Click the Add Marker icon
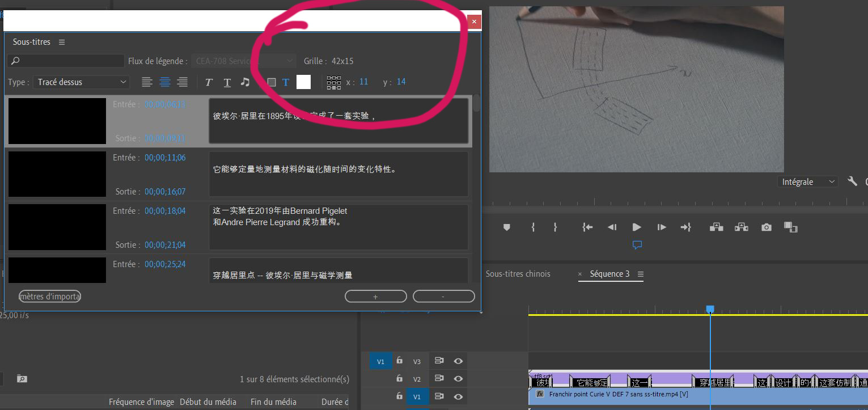The image size is (868, 410). (x=507, y=227)
